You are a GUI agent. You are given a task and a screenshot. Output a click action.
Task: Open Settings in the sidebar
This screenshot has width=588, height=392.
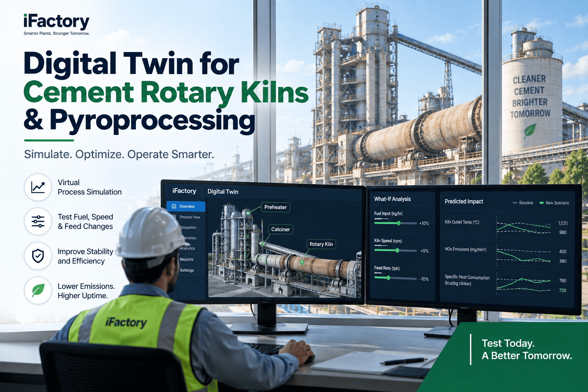pyautogui.click(x=187, y=270)
